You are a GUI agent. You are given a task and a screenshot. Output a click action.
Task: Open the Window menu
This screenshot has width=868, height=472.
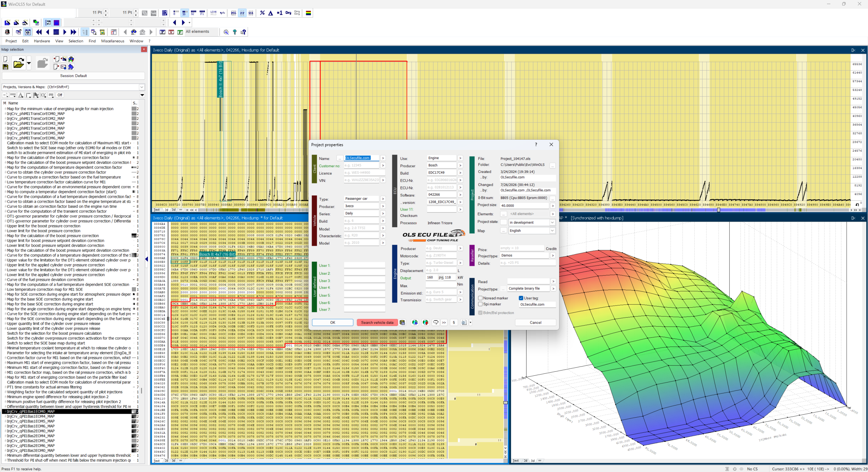coord(136,41)
